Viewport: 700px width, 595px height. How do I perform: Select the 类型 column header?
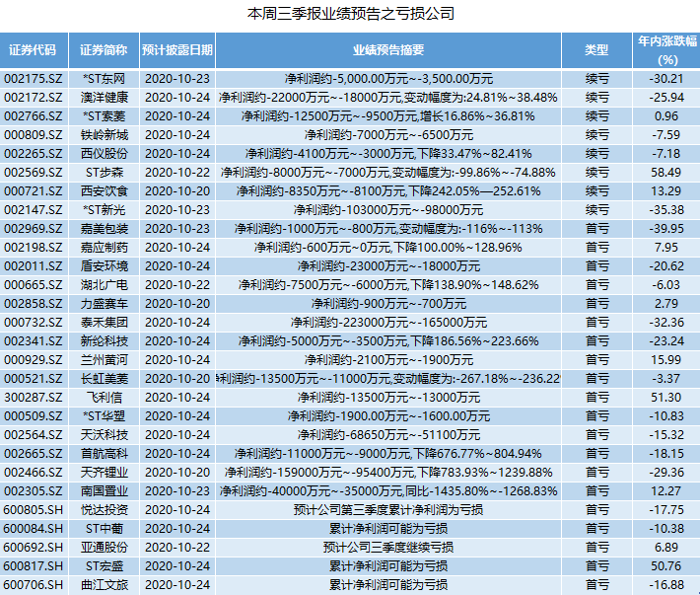click(x=596, y=49)
